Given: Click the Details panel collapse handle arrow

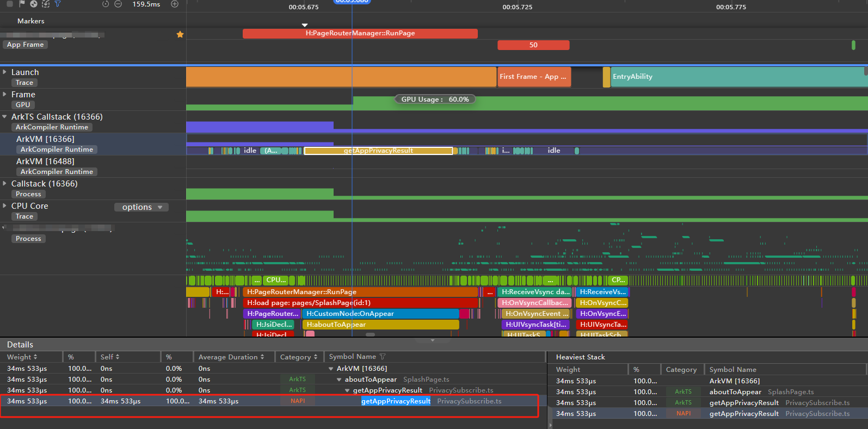Looking at the screenshot, I should click(x=433, y=340).
